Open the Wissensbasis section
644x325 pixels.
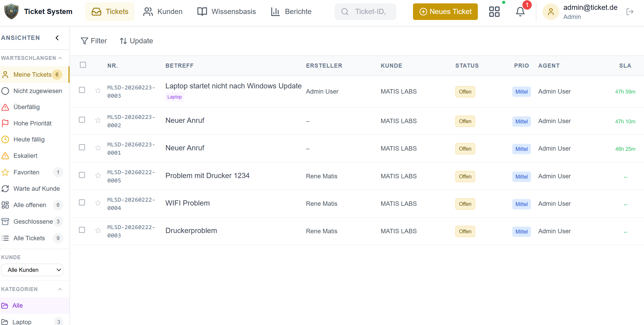point(227,11)
